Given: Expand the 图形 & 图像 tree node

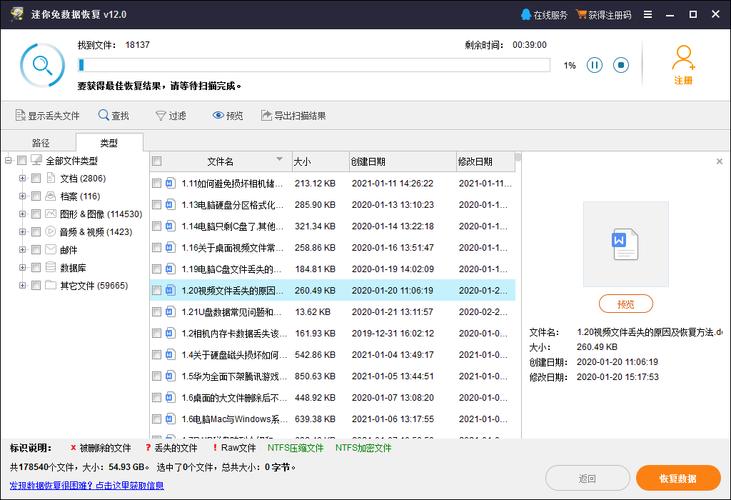Looking at the screenshot, I should 22,214.
